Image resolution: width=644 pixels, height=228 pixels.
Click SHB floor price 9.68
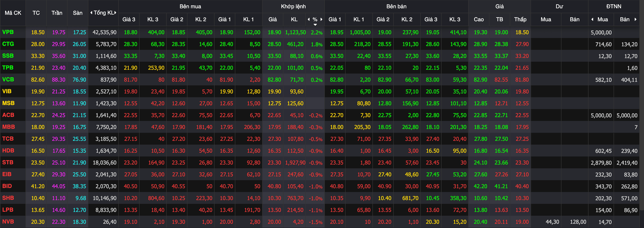click(x=81, y=198)
